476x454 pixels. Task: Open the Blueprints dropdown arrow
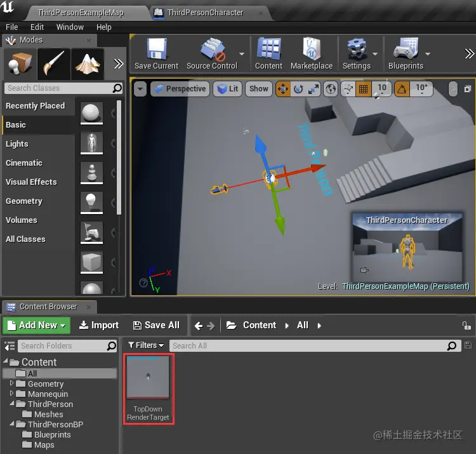point(428,54)
